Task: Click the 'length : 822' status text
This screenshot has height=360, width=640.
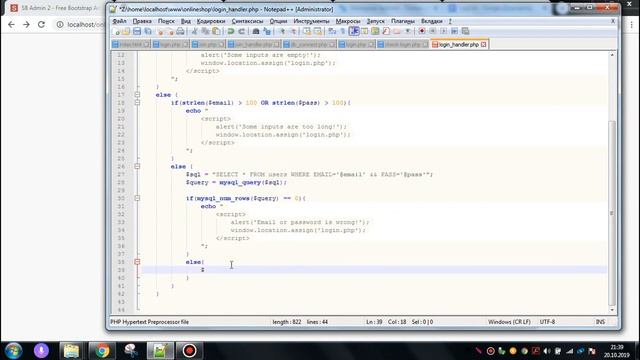Action: [x=287, y=322]
